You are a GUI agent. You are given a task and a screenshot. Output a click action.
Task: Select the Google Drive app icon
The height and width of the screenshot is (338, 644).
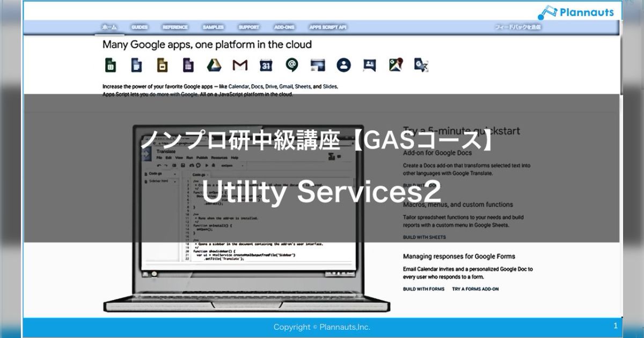tap(213, 65)
